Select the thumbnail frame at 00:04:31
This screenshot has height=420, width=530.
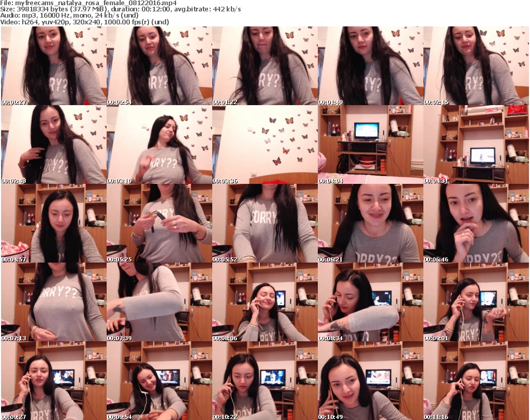(476, 144)
